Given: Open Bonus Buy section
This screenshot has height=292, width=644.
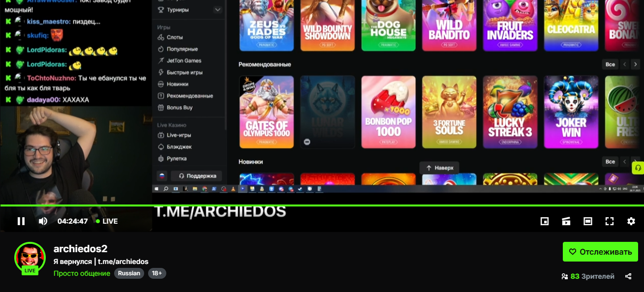Looking at the screenshot, I should pos(180,108).
